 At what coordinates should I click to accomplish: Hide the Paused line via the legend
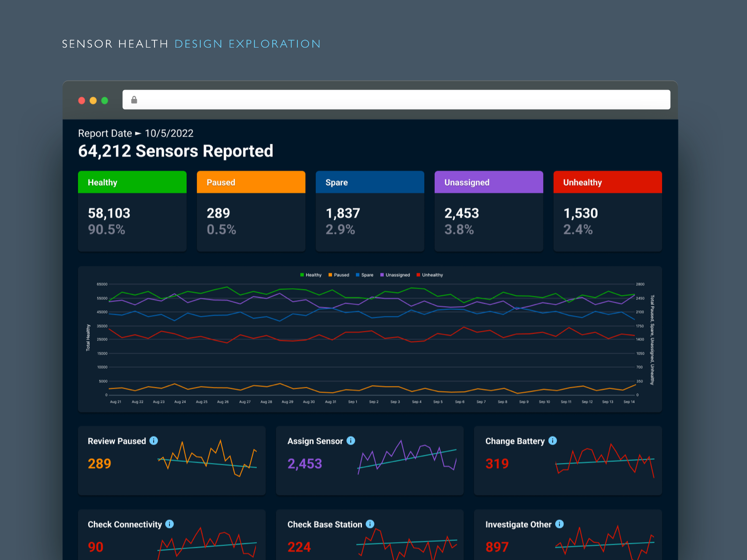point(339,275)
